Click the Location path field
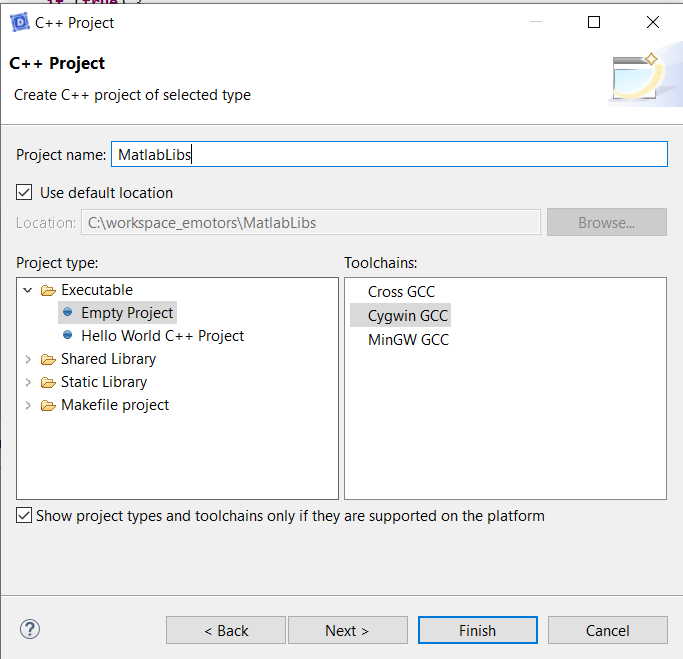Screen dimensions: 683x659 [x=311, y=223]
